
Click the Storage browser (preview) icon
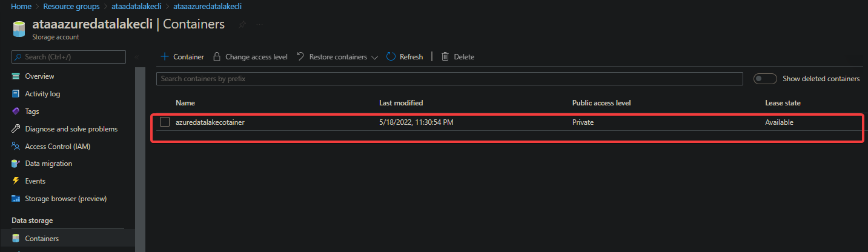point(16,199)
